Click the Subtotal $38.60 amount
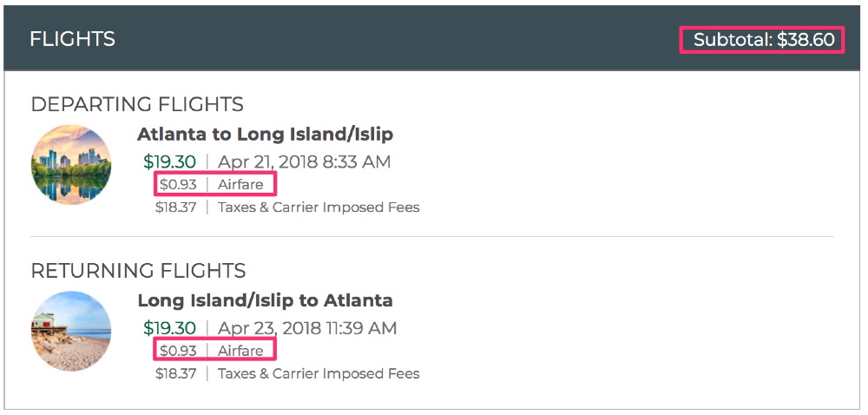 tap(763, 40)
